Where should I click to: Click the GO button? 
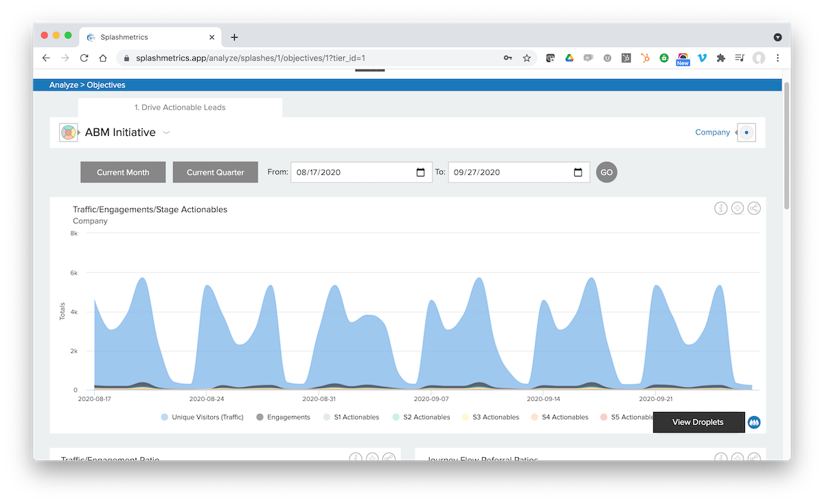(x=606, y=172)
